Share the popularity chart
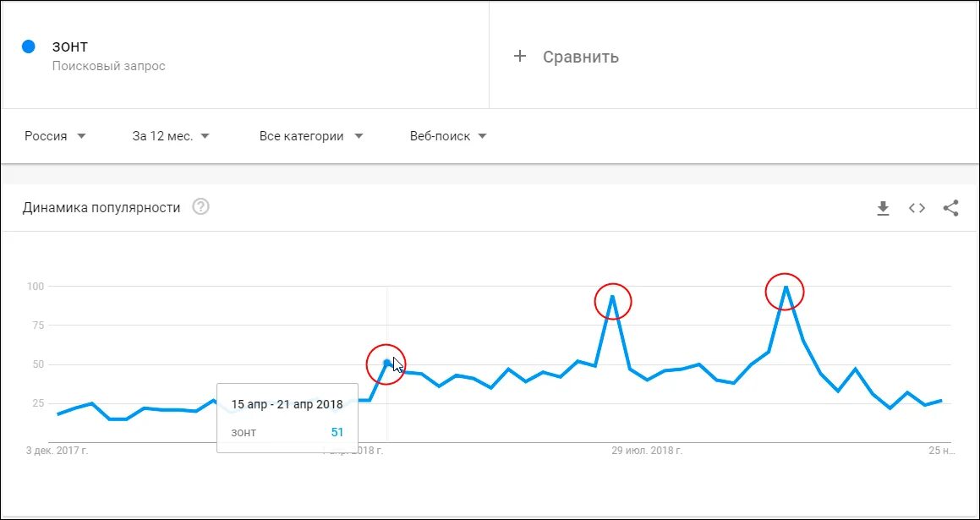Screen dimensions: 980x520 click(x=950, y=208)
